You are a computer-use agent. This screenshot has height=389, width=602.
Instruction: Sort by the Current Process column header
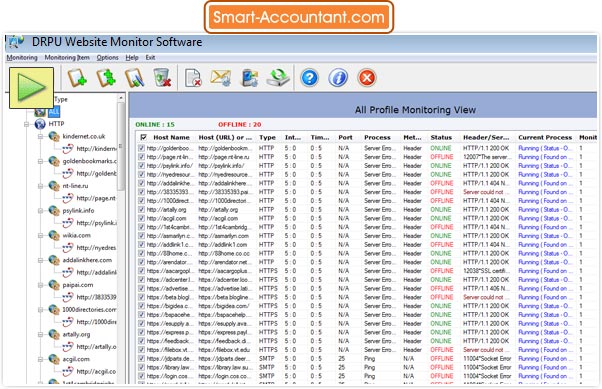[545, 137]
